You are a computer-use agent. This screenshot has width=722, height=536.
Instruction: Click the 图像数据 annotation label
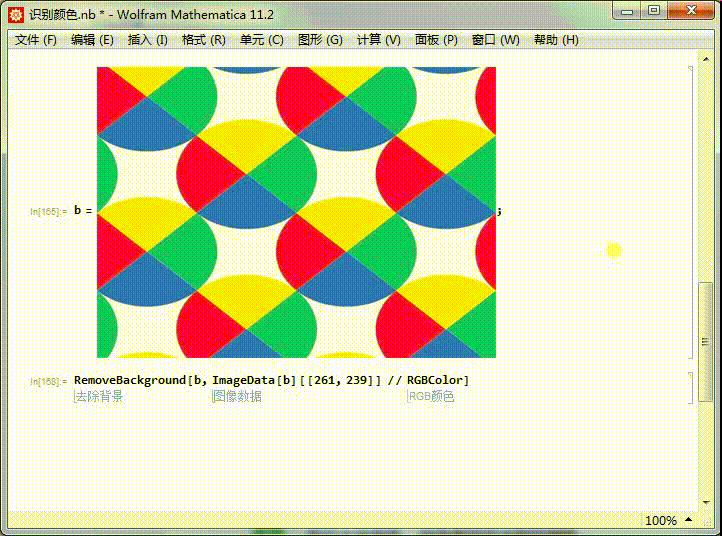[237, 396]
